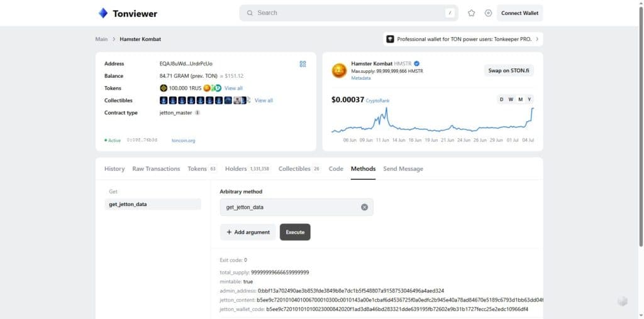This screenshot has height=319, width=644.
Task: Expand Tonkeeper PRO banner chevron
Action: [x=537, y=40]
